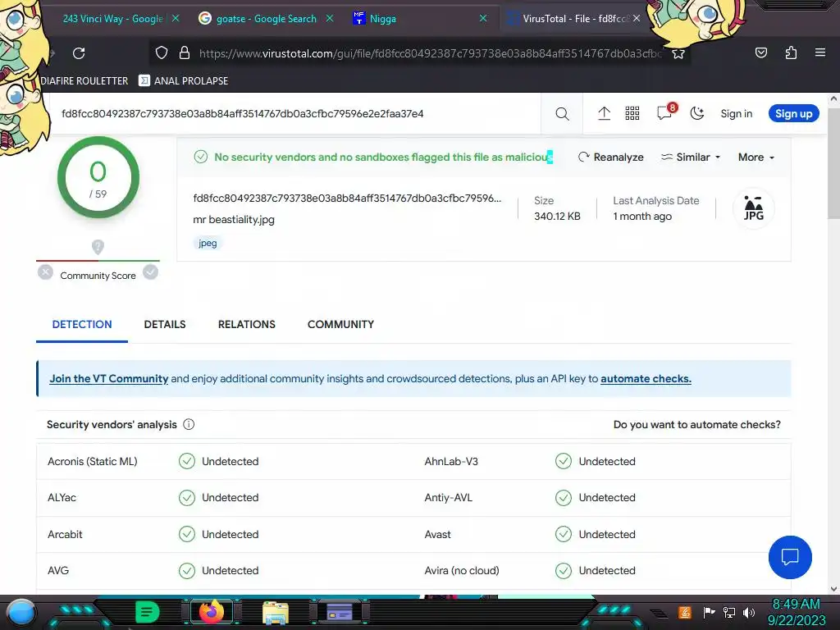840x630 pixels.
Task: Click the upload file arrow icon
Action: coord(604,113)
